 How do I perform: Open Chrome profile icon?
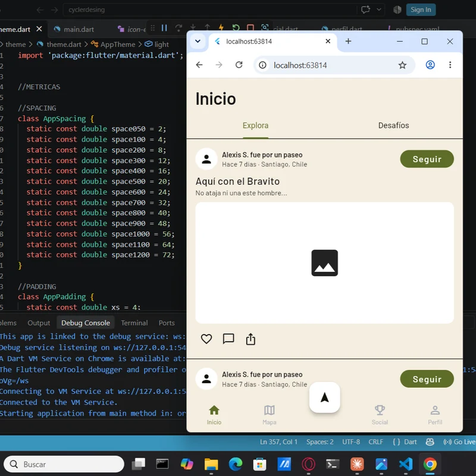coord(430,65)
